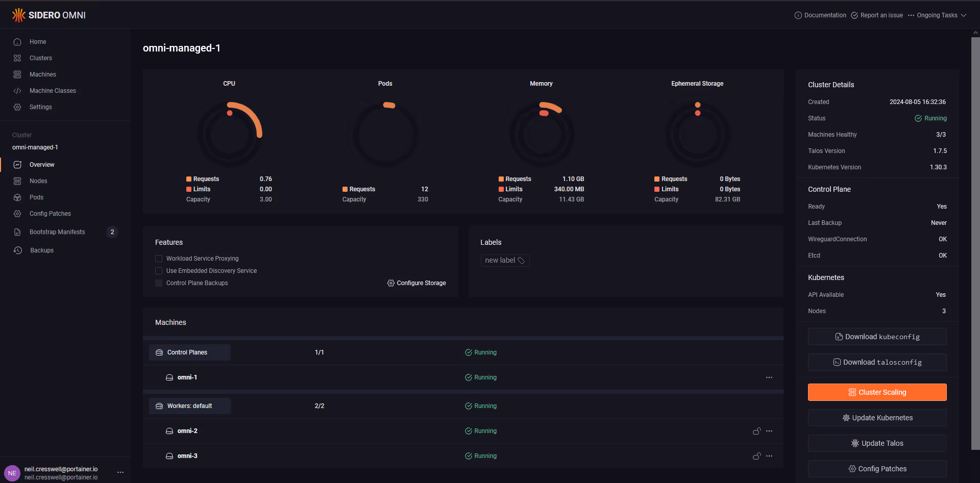Click the Pods cube icon
This screenshot has width=980, height=483.
click(17, 197)
